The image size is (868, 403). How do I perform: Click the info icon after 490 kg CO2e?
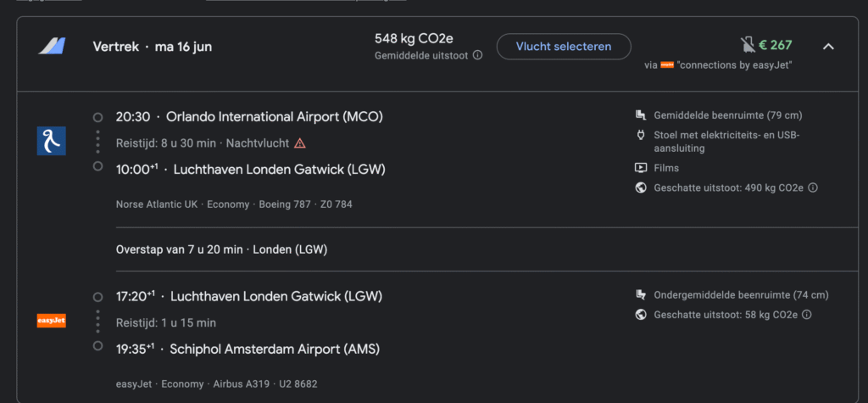pos(813,188)
